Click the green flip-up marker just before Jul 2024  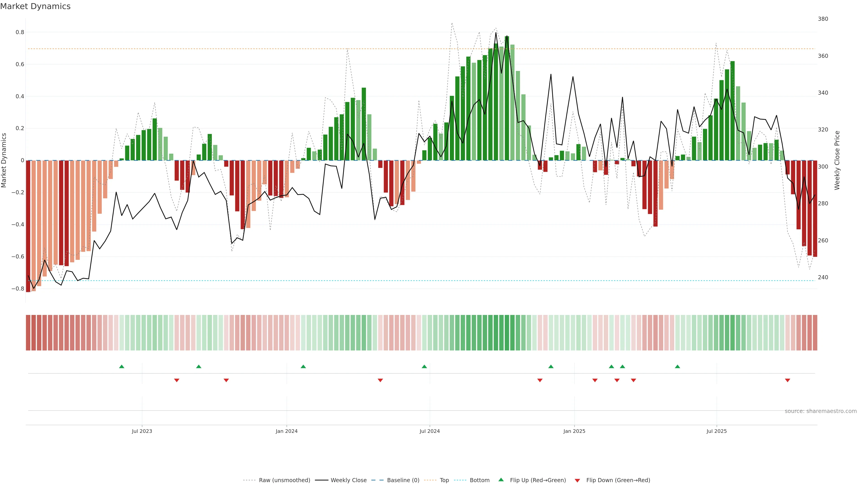pos(424,366)
